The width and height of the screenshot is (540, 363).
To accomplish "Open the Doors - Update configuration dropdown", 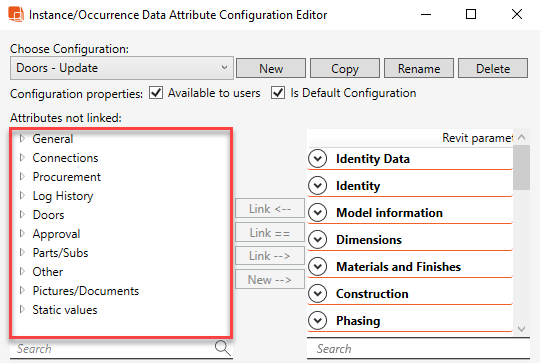I will click(x=122, y=68).
